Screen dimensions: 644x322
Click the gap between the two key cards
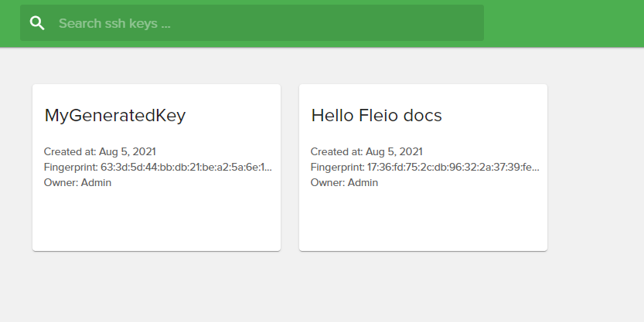(290, 167)
